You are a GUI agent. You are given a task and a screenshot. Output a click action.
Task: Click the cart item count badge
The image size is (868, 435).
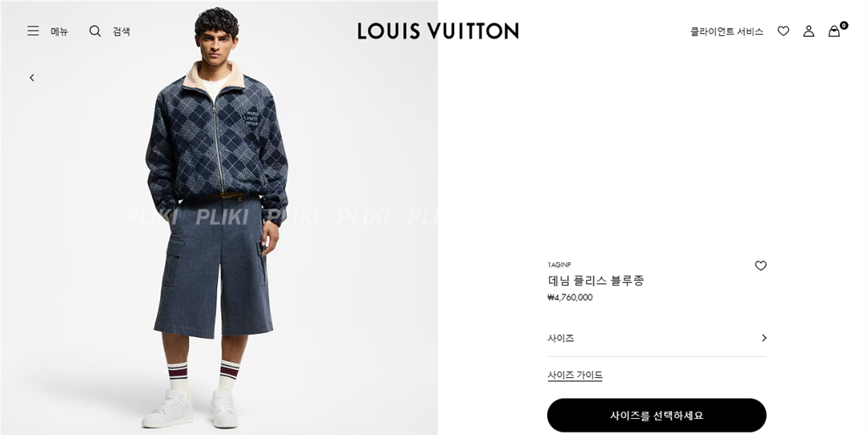pyautogui.click(x=844, y=25)
